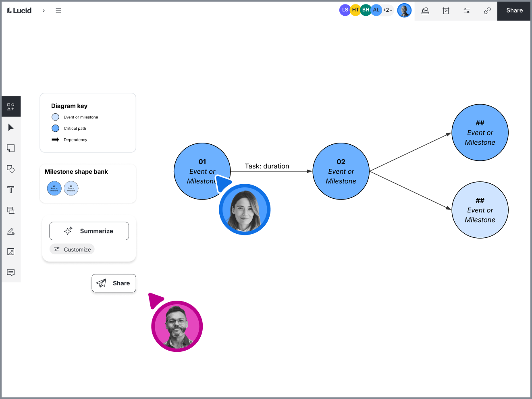This screenshot has height=399, width=532.
Task: Copy the link with chain icon
Action: pyautogui.click(x=487, y=10)
